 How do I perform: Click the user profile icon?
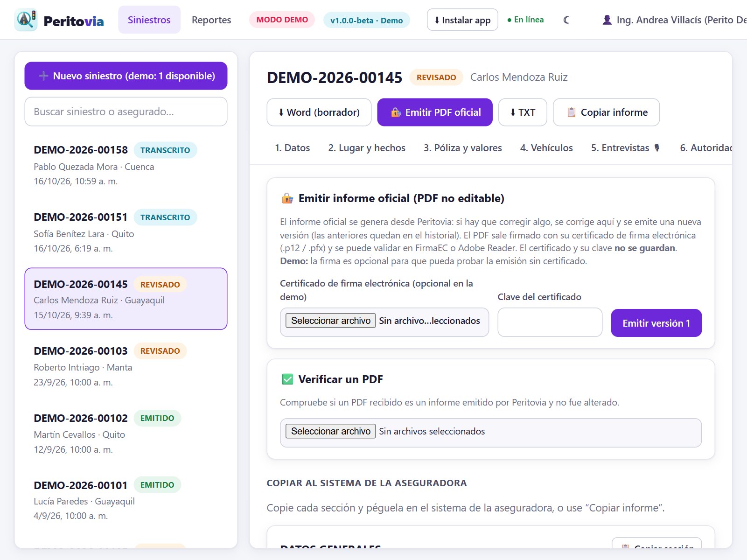tap(607, 20)
